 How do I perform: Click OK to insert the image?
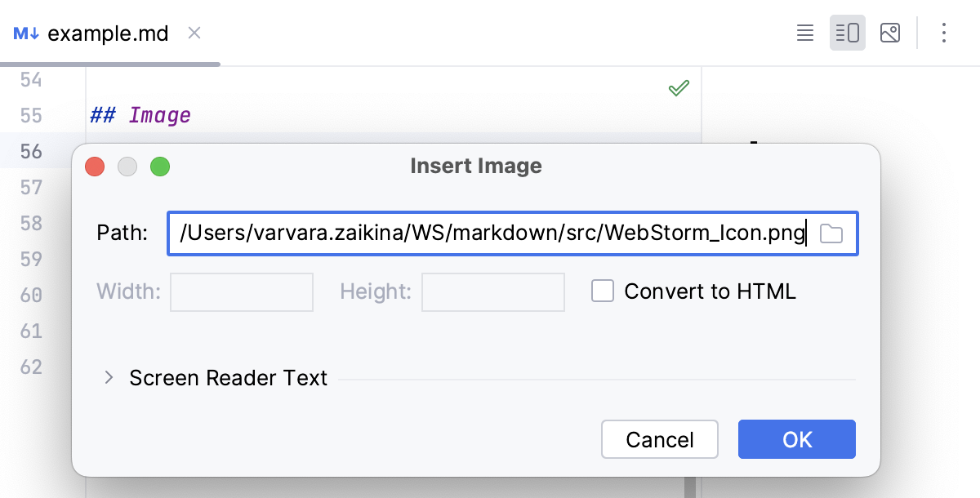(796, 439)
